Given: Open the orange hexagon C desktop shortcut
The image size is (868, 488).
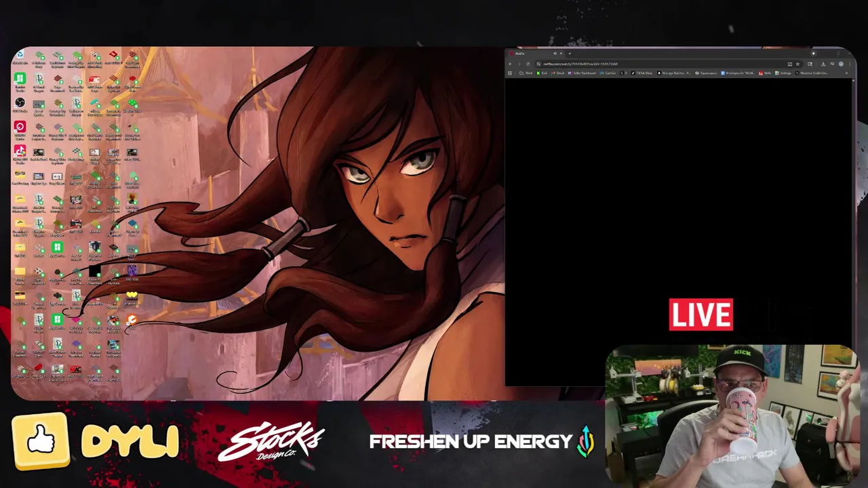Looking at the screenshot, I should pyautogui.click(x=132, y=320).
